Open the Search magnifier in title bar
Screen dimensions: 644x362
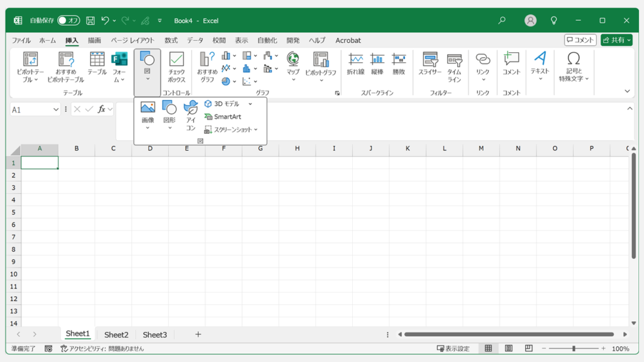(502, 21)
